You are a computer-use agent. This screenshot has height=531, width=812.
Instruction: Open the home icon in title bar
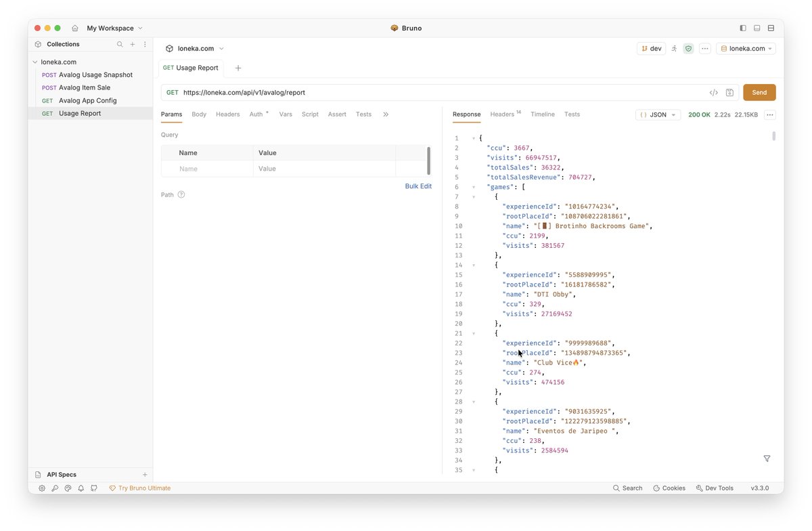(74, 28)
